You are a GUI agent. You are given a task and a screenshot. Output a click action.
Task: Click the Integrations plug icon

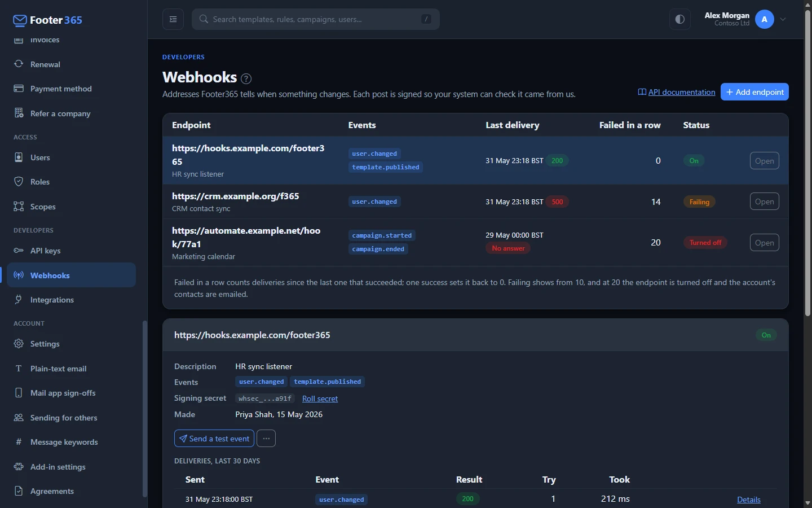tap(19, 299)
